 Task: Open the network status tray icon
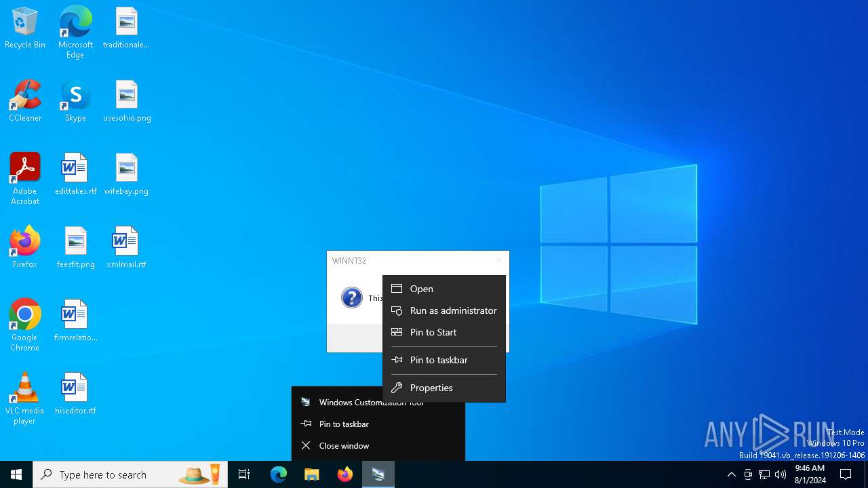(x=764, y=474)
